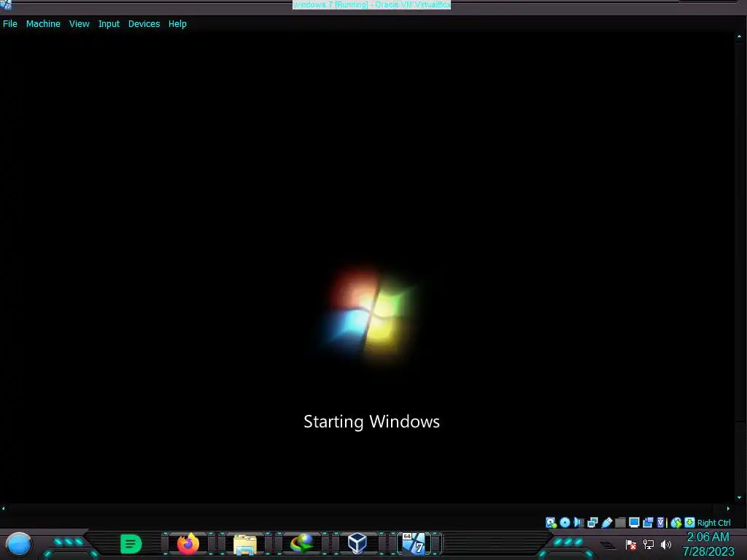Click the horizontal scrollbar right arrow

pos(728,508)
